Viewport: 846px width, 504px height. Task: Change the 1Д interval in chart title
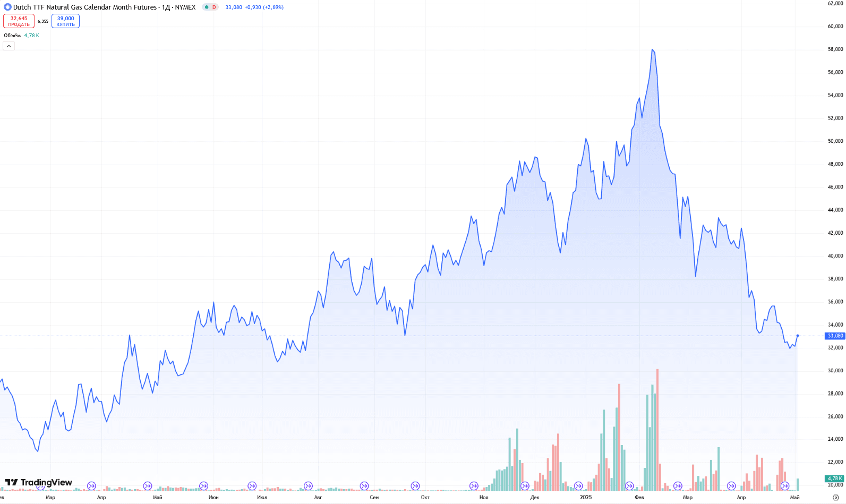coord(166,7)
